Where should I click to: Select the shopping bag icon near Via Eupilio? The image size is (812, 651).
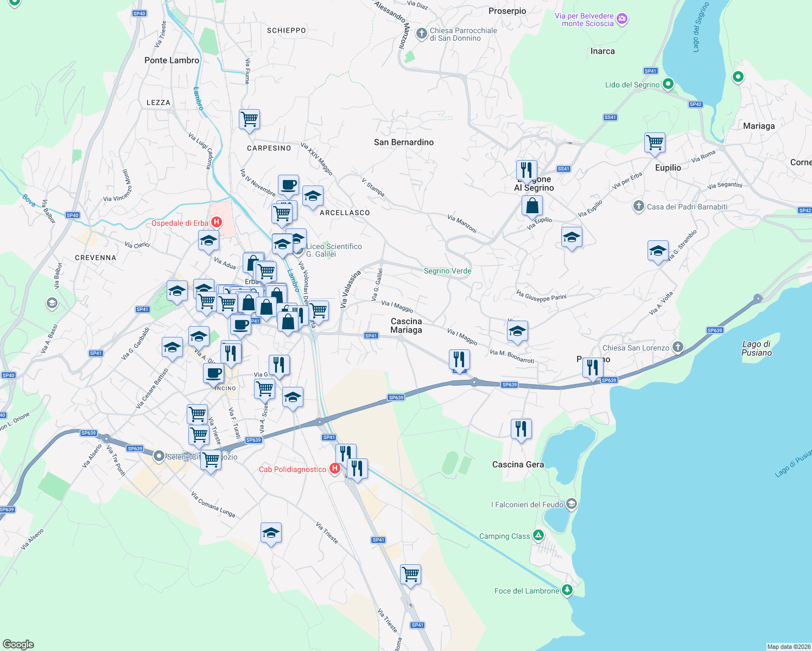tap(532, 205)
